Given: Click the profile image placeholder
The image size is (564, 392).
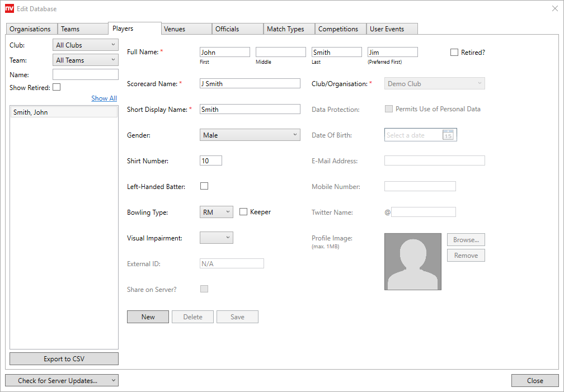Looking at the screenshot, I should click(x=412, y=262).
